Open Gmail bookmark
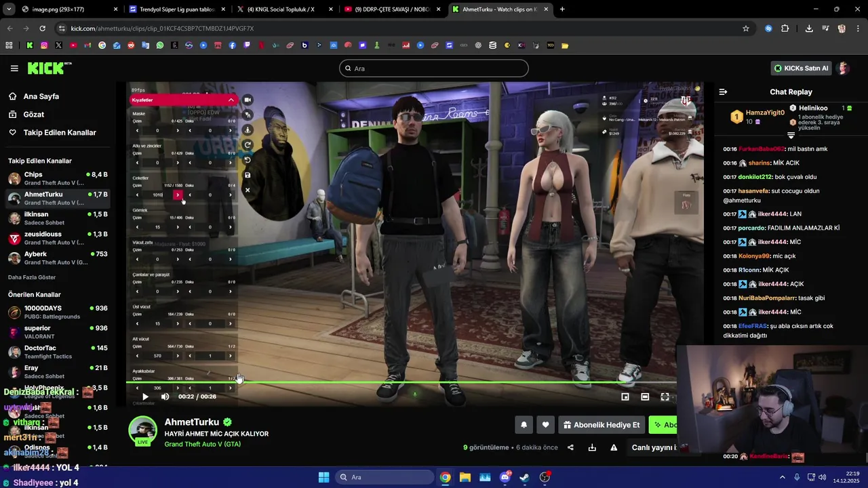Image resolution: width=868 pixels, height=488 pixels. click(87, 45)
